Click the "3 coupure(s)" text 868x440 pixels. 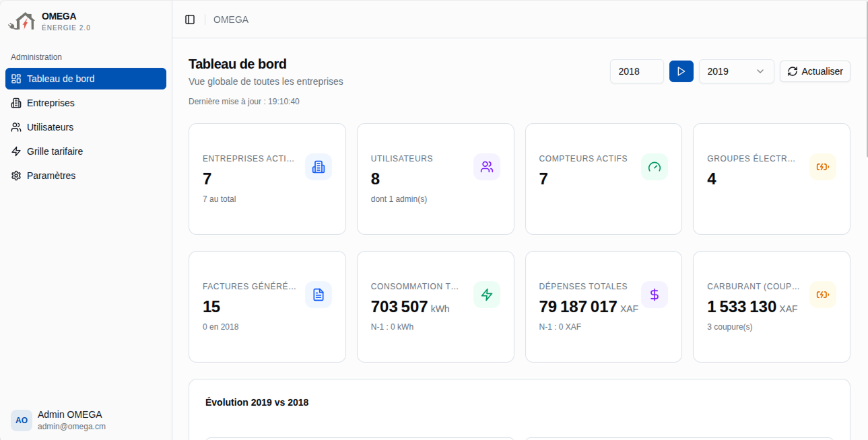click(x=730, y=327)
